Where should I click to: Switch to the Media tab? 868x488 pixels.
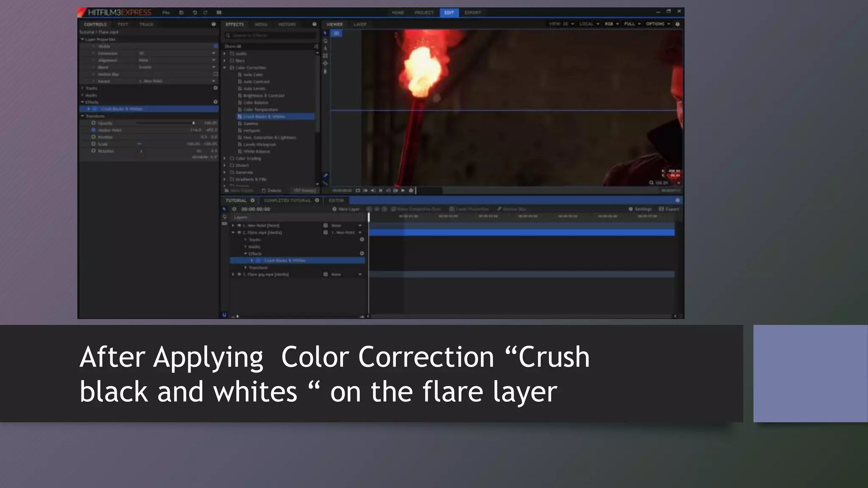[x=261, y=25]
